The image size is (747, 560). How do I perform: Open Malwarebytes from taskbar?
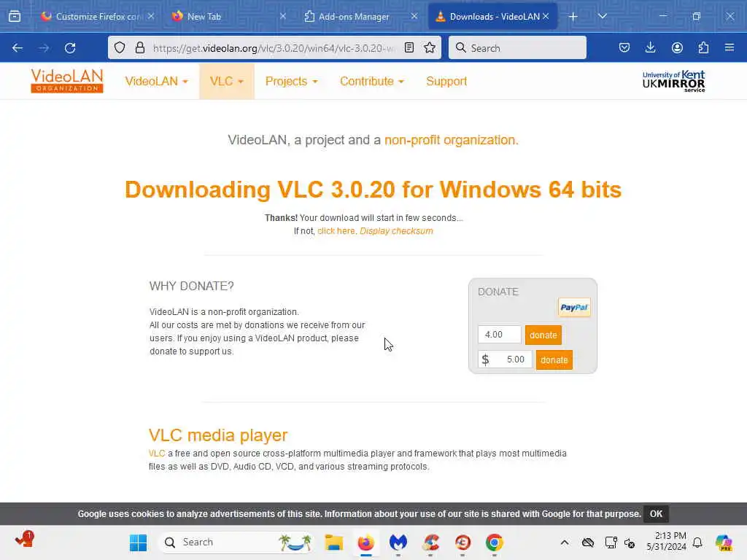398,542
